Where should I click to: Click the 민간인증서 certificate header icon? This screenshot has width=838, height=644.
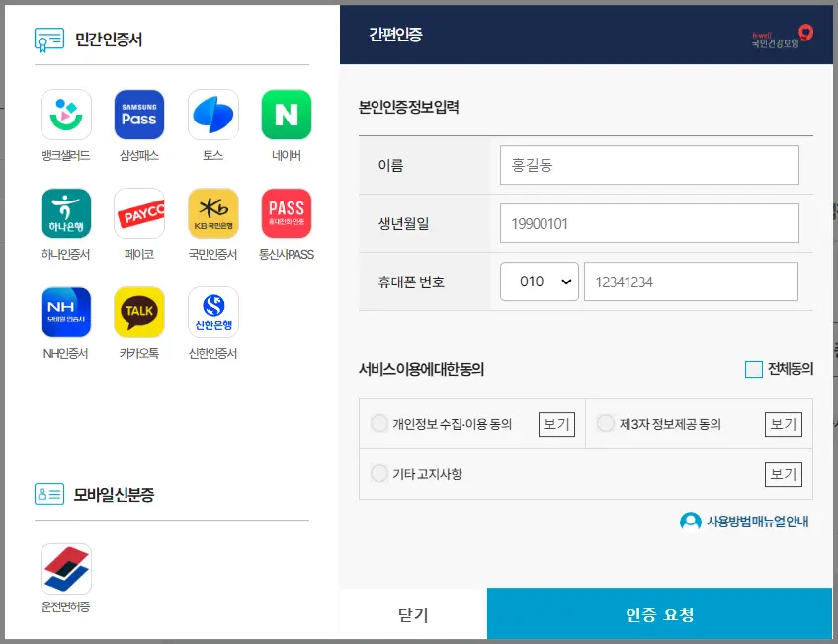click(x=49, y=40)
